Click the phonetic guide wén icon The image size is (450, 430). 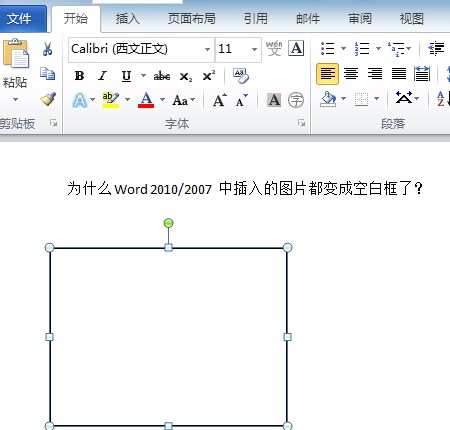pos(274,49)
